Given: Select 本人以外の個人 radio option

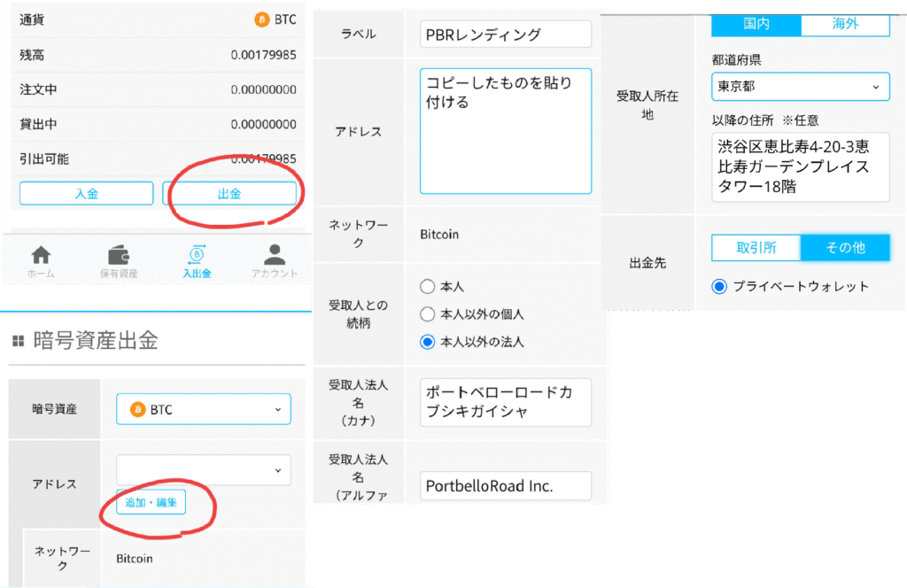Looking at the screenshot, I should tap(428, 314).
